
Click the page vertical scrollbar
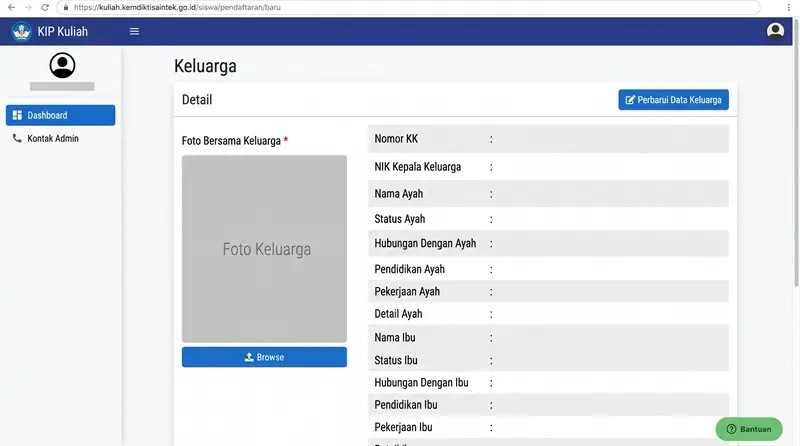pyautogui.click(x=796, y=153)
